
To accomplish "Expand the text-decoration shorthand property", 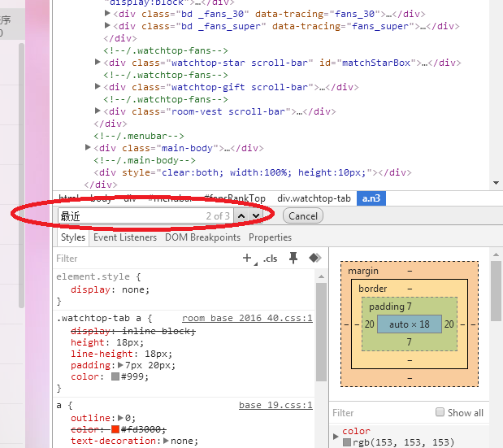I will (x=166, y=441).
